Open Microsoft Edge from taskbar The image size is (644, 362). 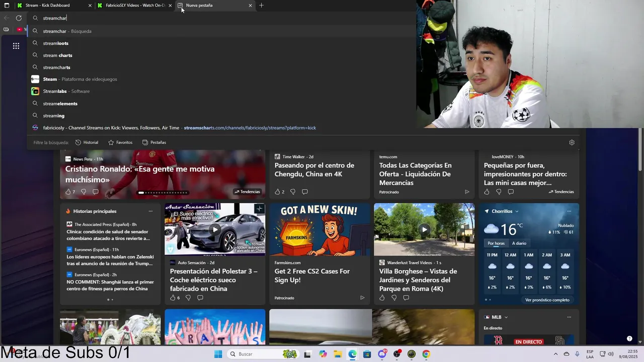(352, 354)
